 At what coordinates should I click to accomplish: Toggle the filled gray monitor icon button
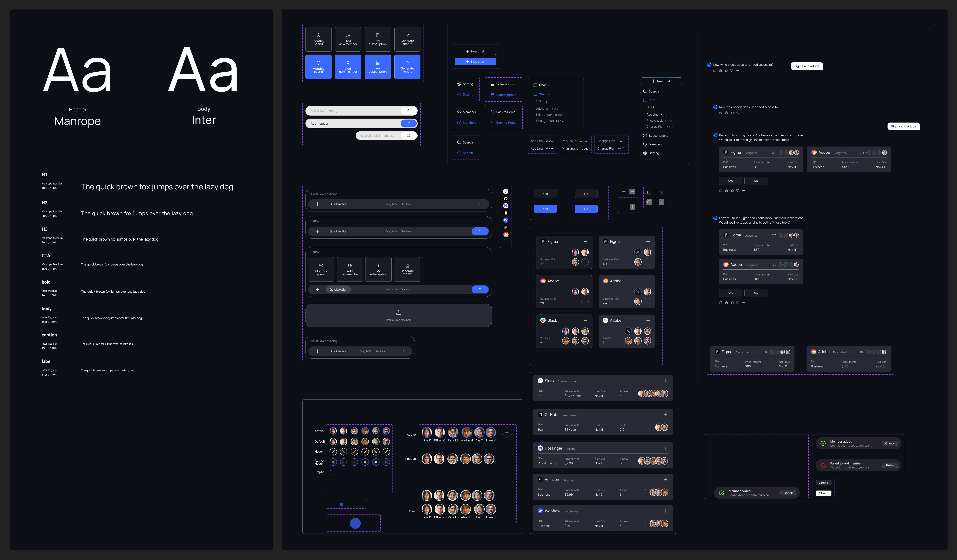(649, 202)
